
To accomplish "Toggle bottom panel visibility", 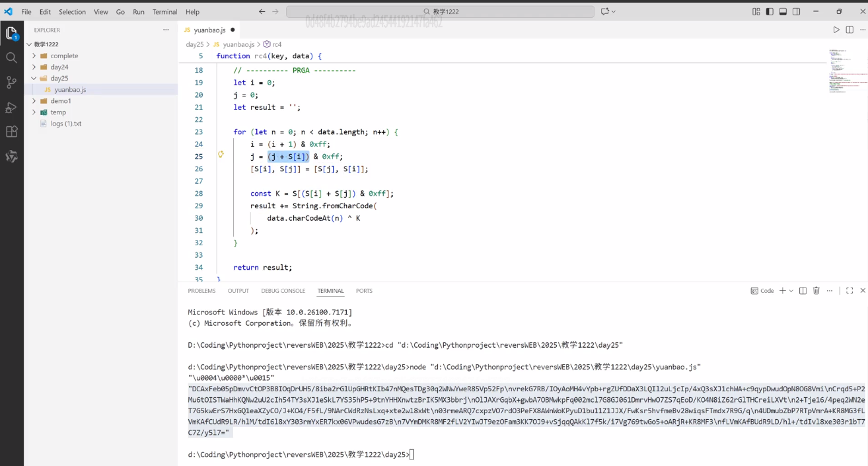I will pyautogui.click(x=783, y=11).
